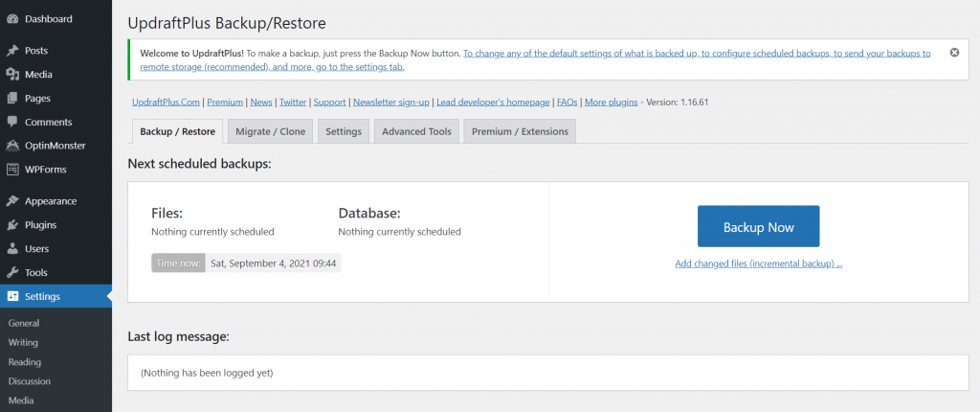Screen dimensions: 980x412
Task: Dismiss the Welcome to UpdraftPlus notice
Action: click(954, 53)
